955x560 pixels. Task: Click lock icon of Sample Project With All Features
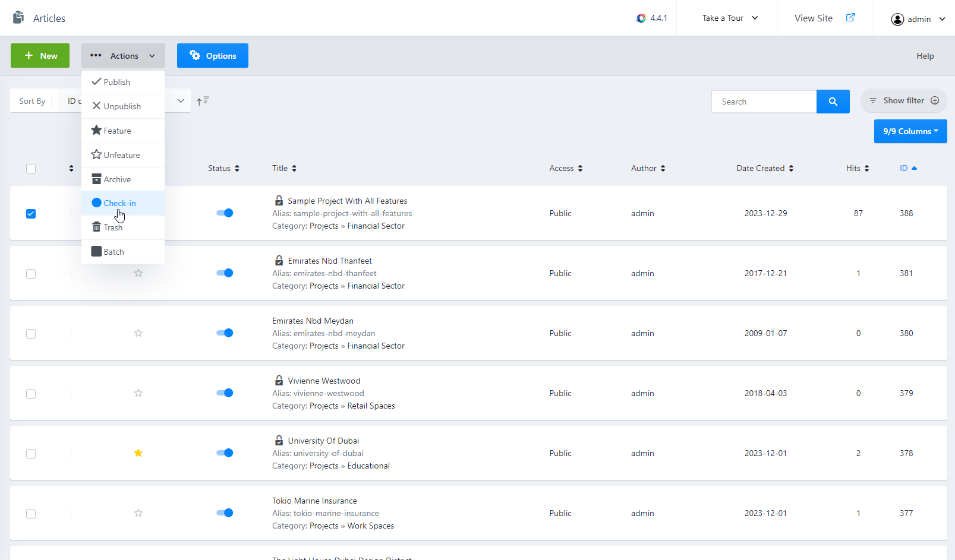coord(279,201)
